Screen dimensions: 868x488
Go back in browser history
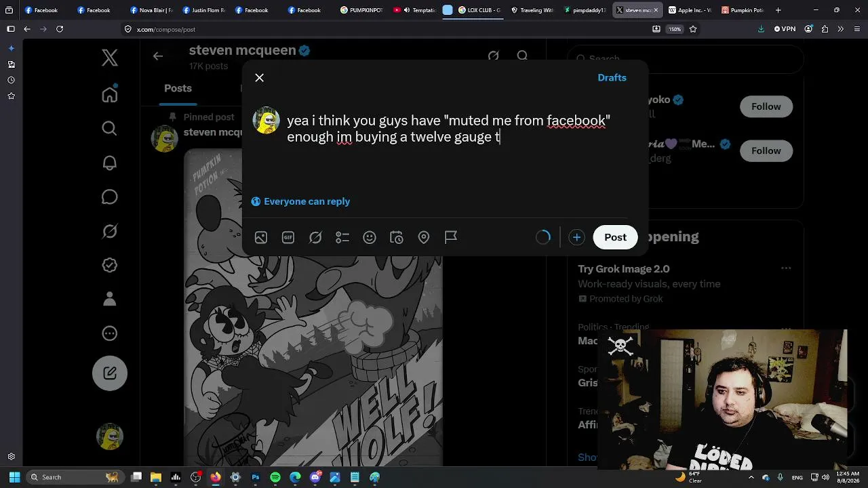(27, 29)
